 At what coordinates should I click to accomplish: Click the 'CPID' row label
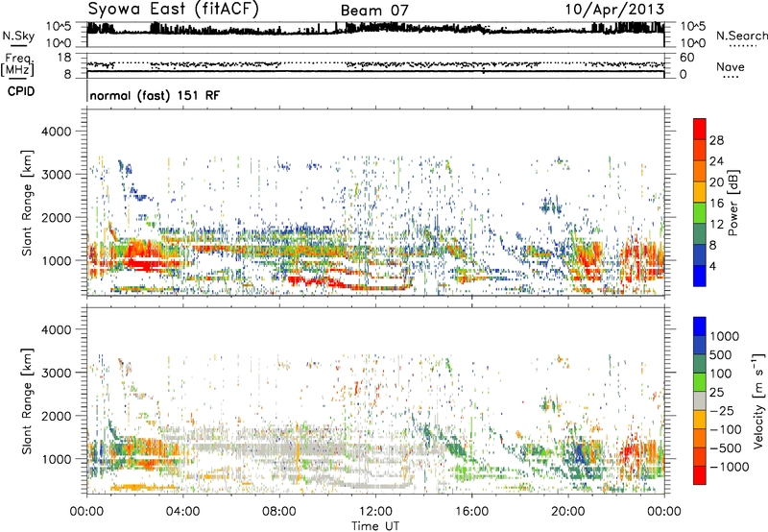pyautogui.click(x=21, y=91)
